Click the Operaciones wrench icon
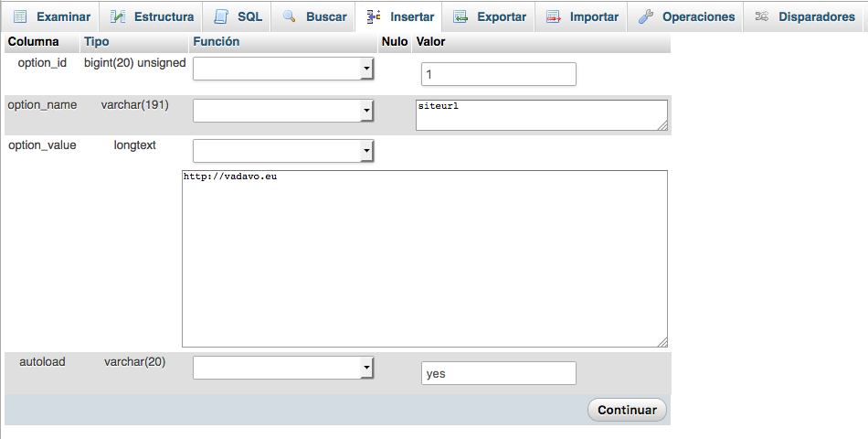868x439 pixels. (645, 16)
